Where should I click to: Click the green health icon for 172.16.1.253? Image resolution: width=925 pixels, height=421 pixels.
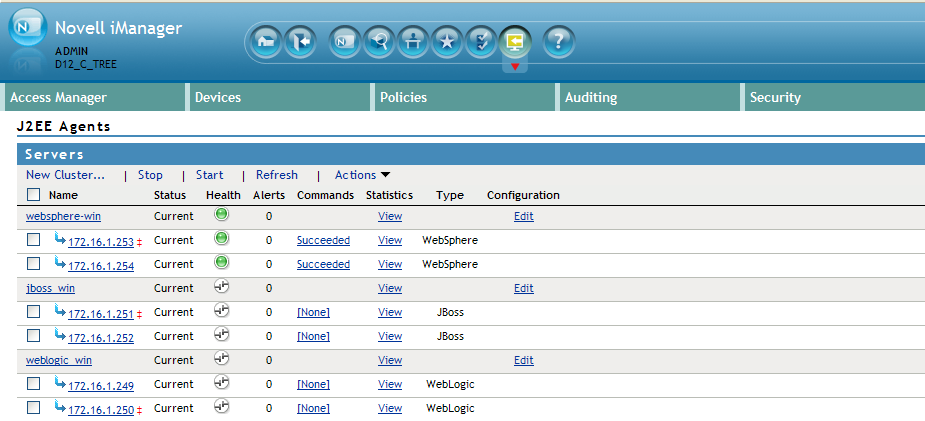(221, 239)
